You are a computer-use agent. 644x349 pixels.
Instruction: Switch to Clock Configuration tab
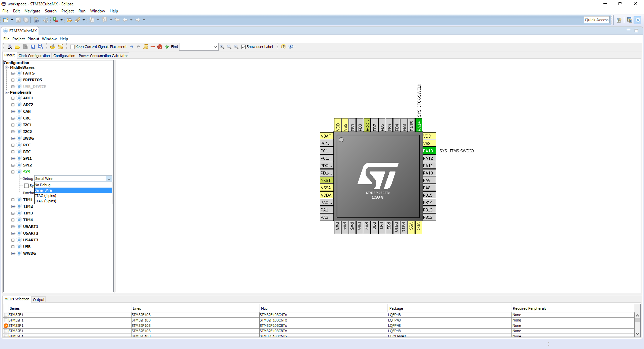(34, 56)
